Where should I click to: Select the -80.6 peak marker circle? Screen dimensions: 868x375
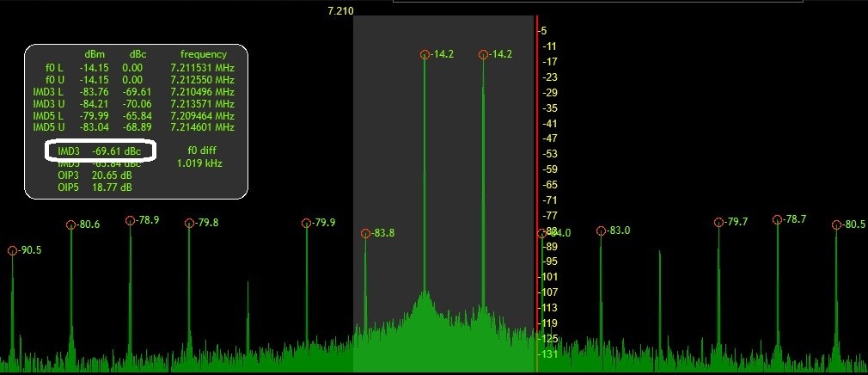70,225
